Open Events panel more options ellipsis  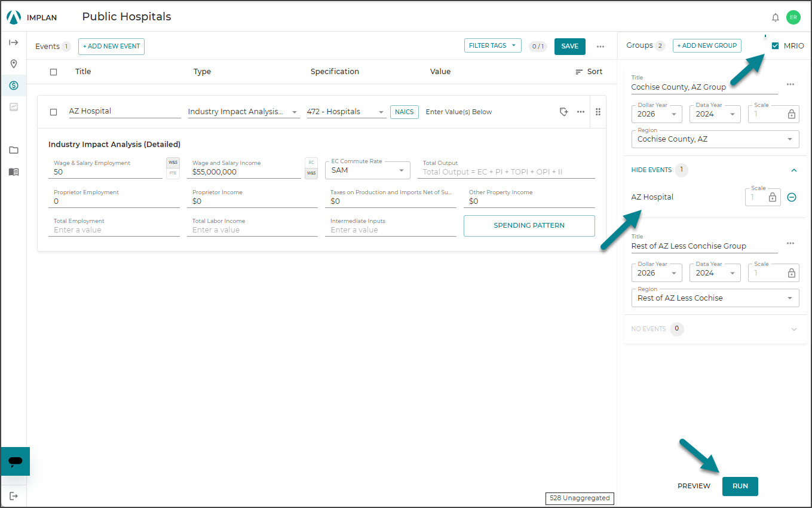(600, 47)
